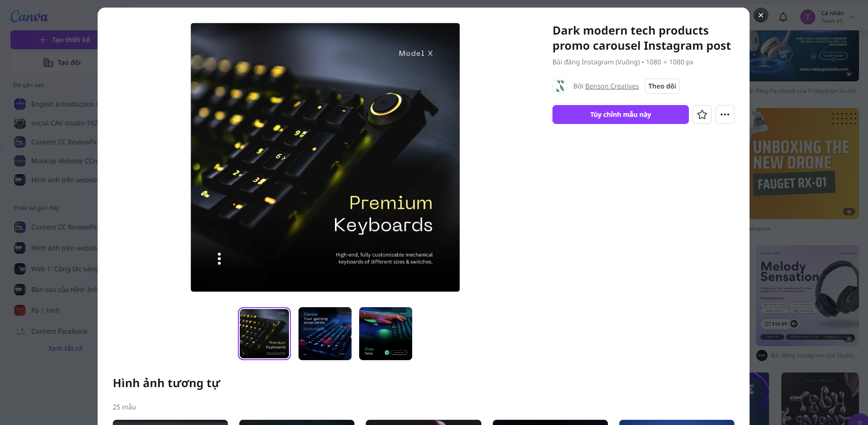Screen dimensions: 868x425
Task: Select the Shop Now third page thumbnail
Action: (386, 334)
